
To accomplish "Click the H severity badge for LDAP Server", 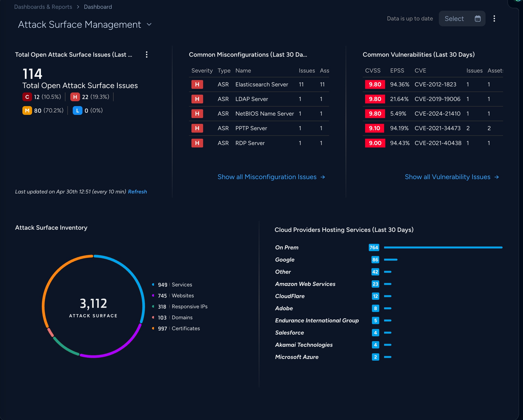I will point(197,99).
